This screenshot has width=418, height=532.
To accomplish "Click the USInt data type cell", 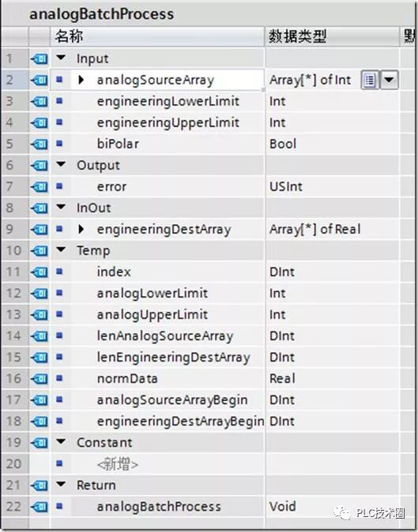I will [x=332, y=186].
